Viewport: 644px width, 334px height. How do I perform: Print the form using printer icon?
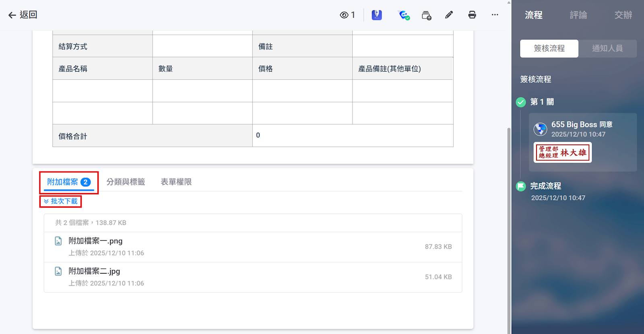pyautogui.click(x=472, y=15)
